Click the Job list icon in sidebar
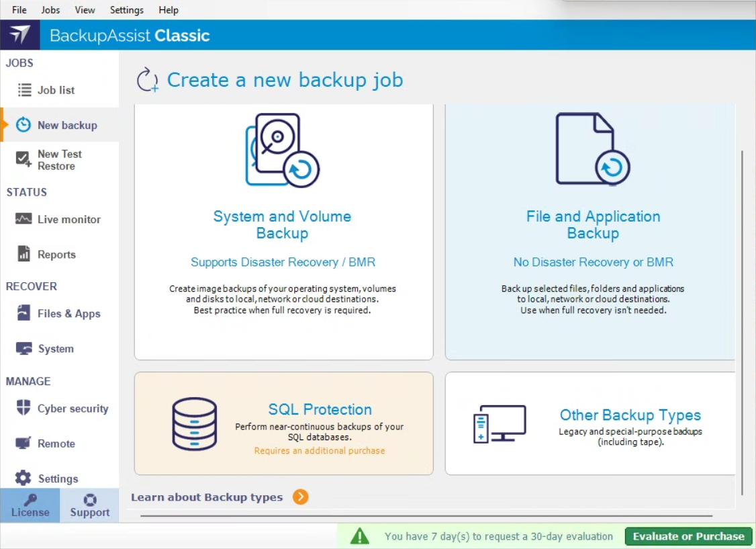Viewport: 756px width, 549px height. click(x=25, y=90)
